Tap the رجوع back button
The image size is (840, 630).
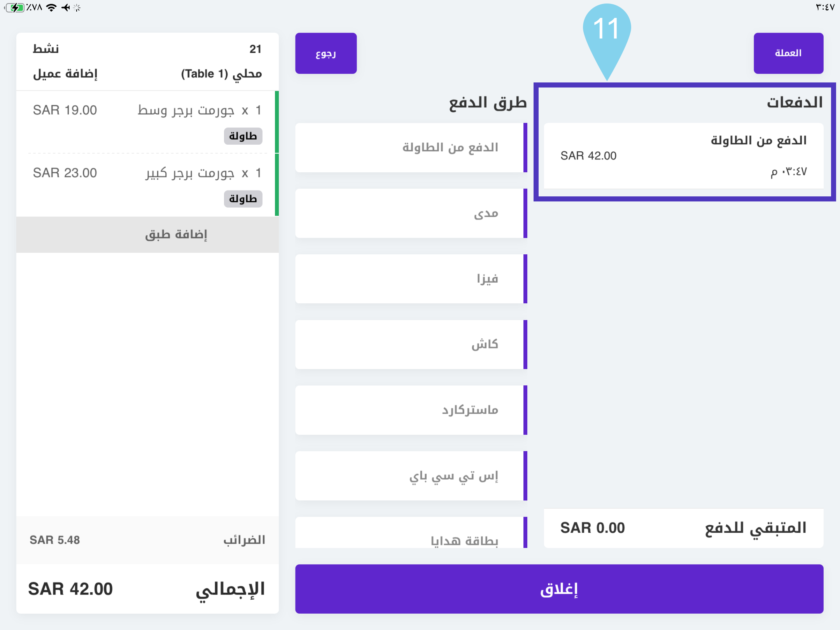click(325, 53)
